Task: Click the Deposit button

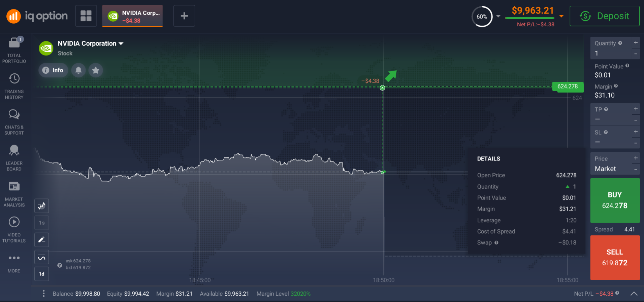Action: pyautogui.click(x=605, y=16)
